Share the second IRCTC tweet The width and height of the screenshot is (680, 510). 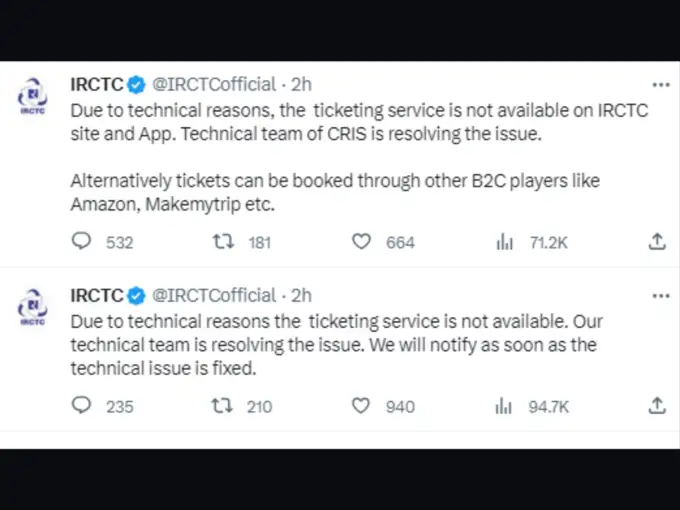pyautogui.click(x=657, y=406)
